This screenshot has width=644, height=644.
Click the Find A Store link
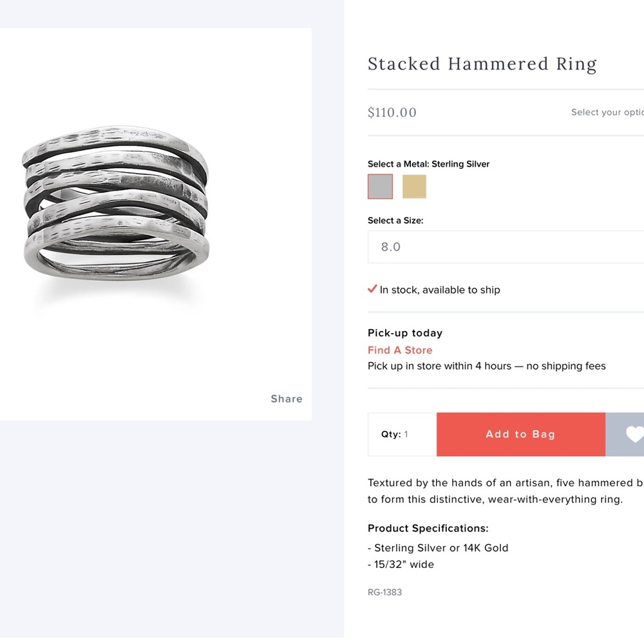pyautogui.click(x=400, y=350)
